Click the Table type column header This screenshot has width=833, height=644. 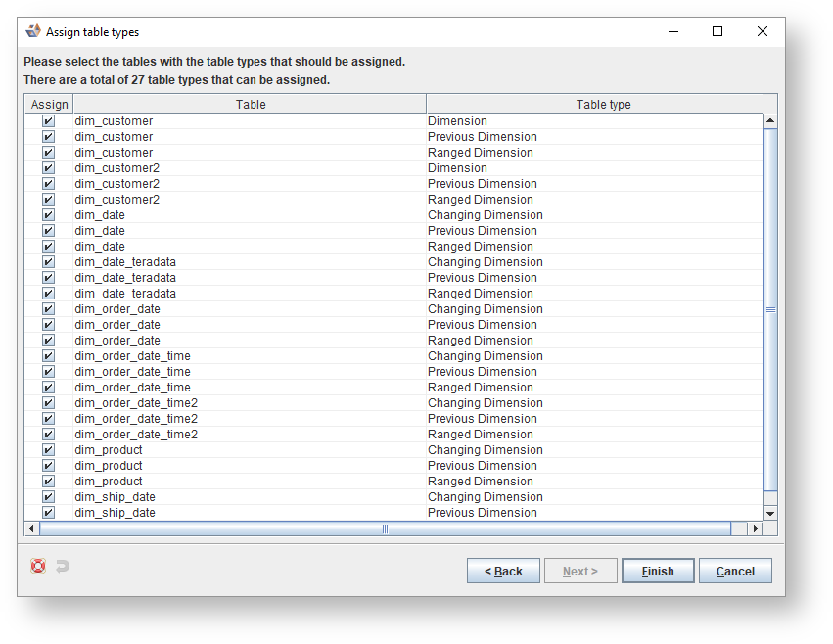coord(603,105)
